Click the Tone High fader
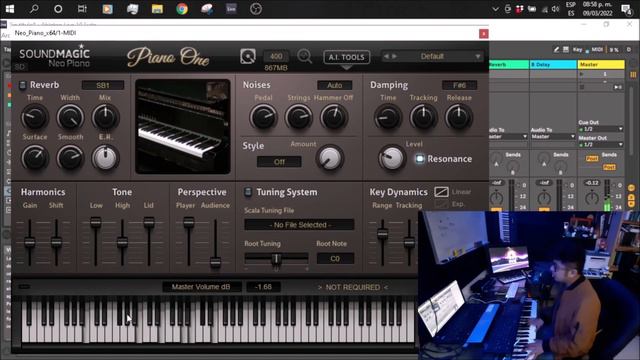 click(122, 242)
